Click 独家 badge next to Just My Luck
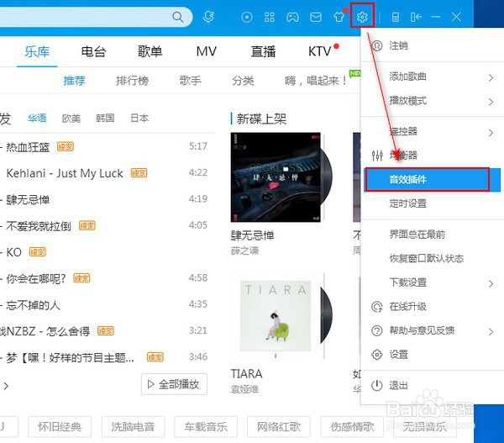The height and width of the screenshot is (443, 504). pyautogui.click(x=139, y=173)
